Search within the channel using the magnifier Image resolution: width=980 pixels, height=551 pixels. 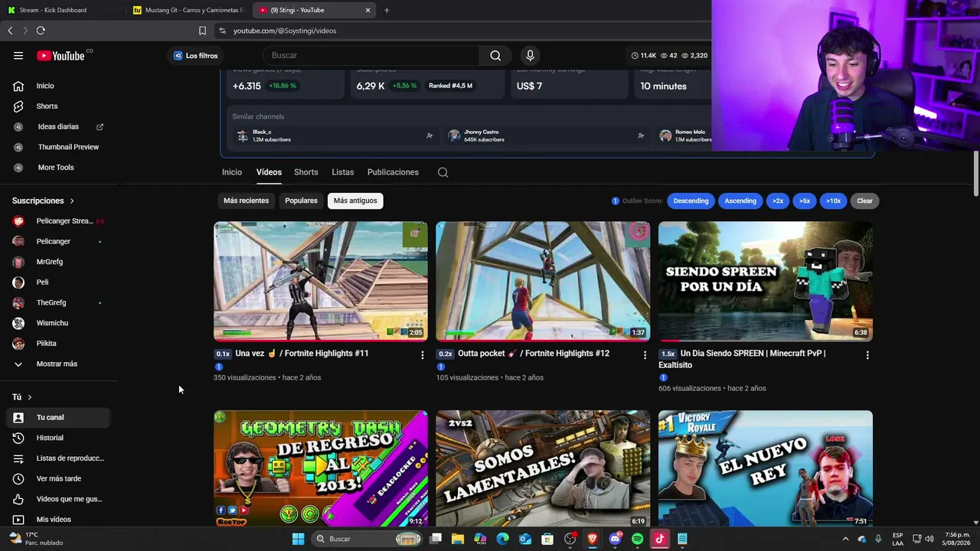443,172
